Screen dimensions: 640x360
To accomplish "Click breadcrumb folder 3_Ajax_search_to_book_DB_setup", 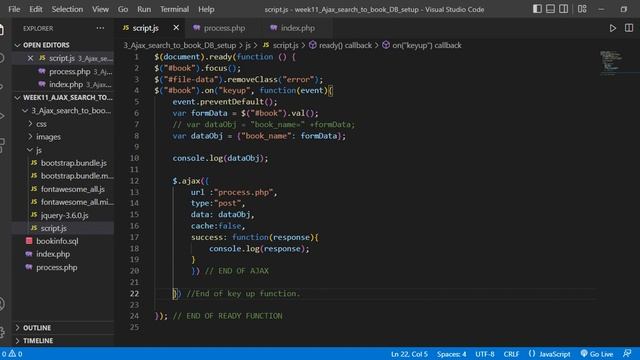I will pyautogui.click(x=180, y=45).
